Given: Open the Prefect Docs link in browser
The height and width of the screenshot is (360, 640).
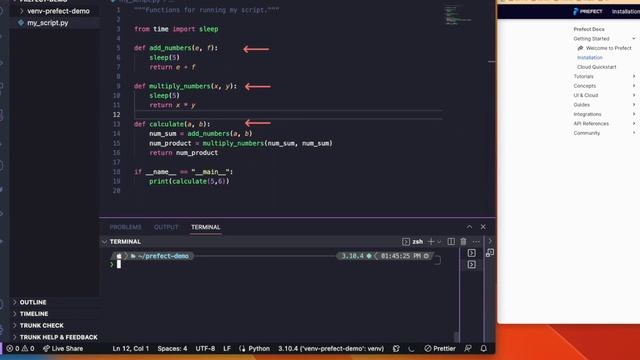Looking at the screenshot, I should 589,29.
